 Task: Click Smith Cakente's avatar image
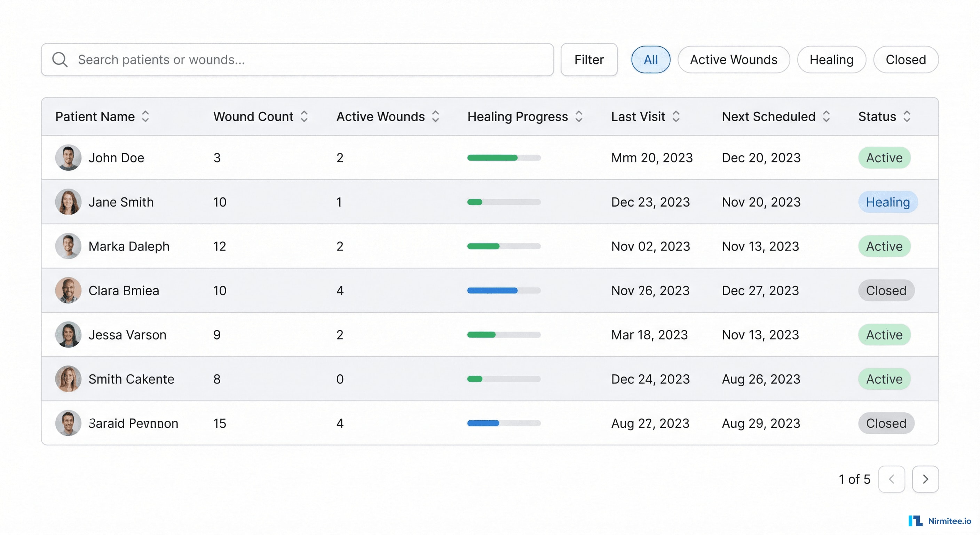pyautogui.click(x=69, y=379)
